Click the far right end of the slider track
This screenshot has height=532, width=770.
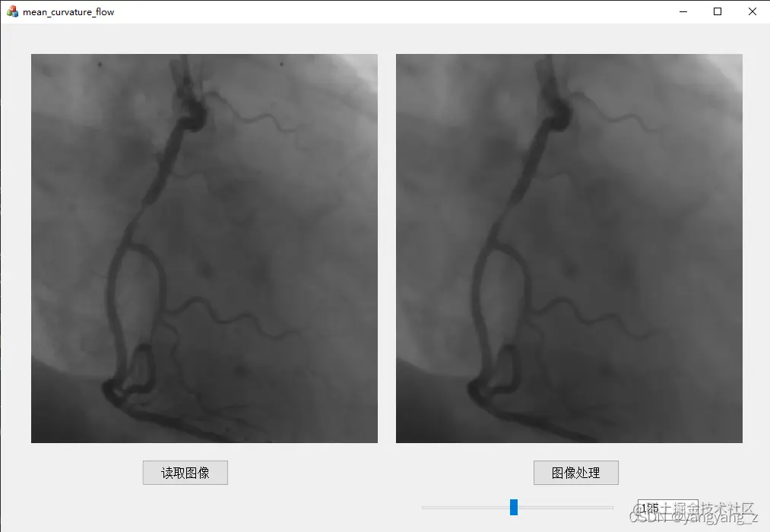612,508
